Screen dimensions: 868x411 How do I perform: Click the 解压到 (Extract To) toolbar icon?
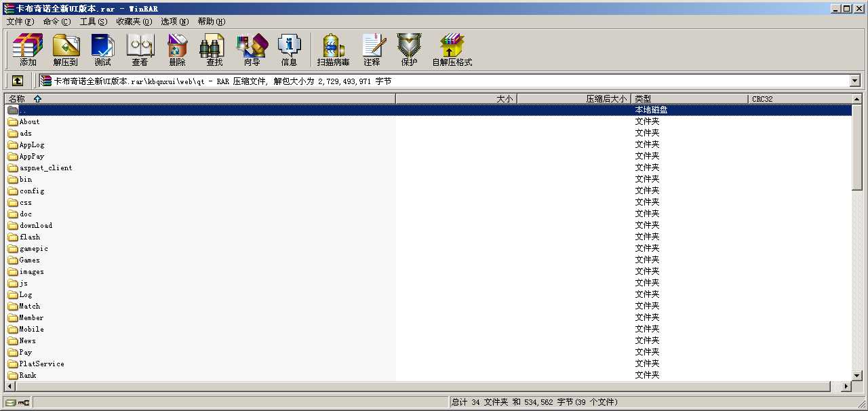click(x=66, y=50)
